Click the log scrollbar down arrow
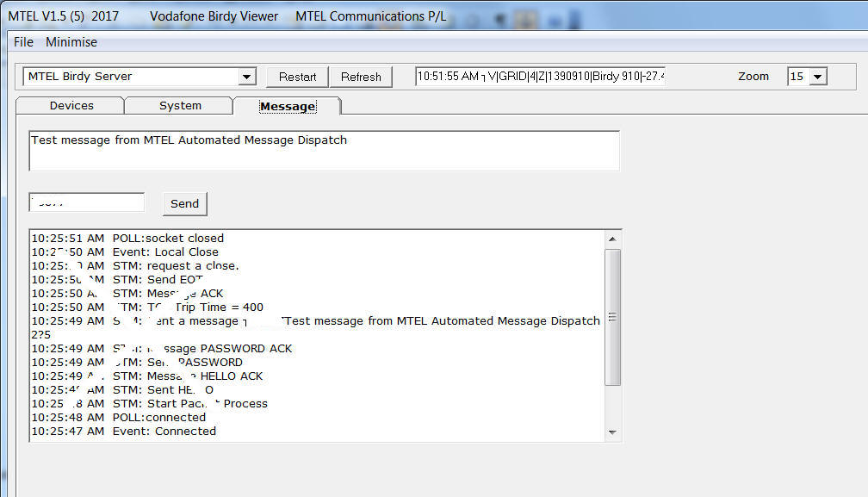 (612, 432)
